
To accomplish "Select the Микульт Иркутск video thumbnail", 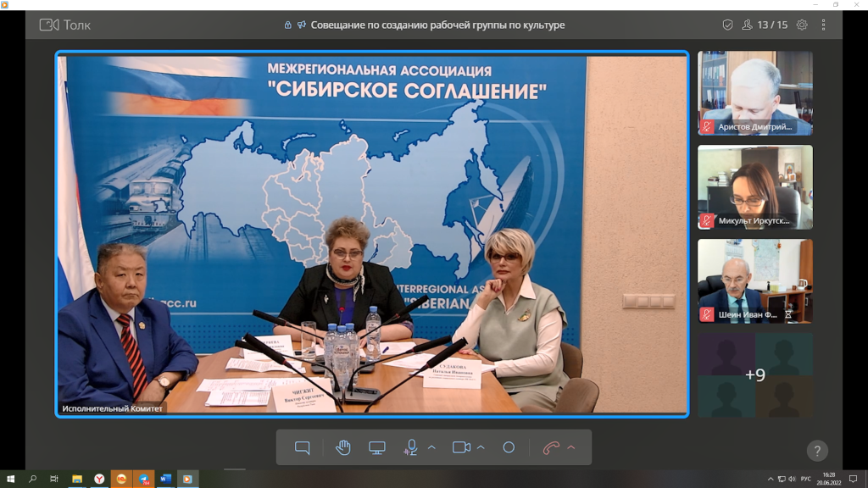I will tap(755, 187).
